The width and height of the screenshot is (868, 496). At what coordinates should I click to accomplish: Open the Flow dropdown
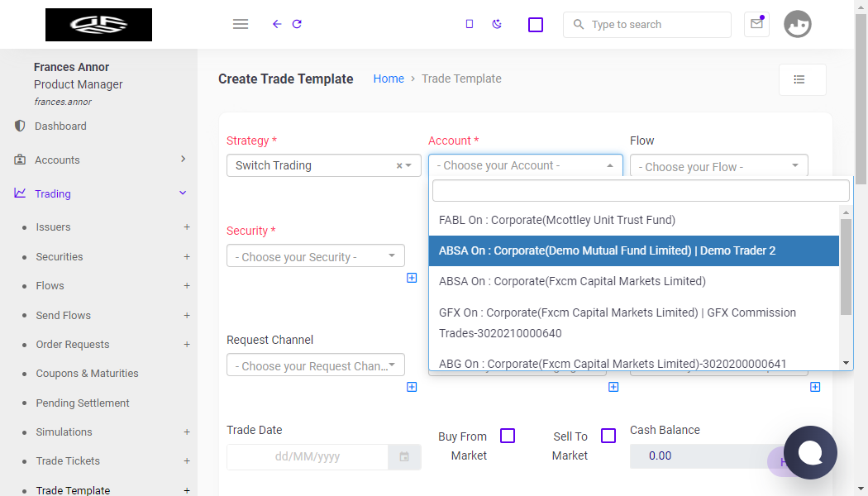(718, 166)
